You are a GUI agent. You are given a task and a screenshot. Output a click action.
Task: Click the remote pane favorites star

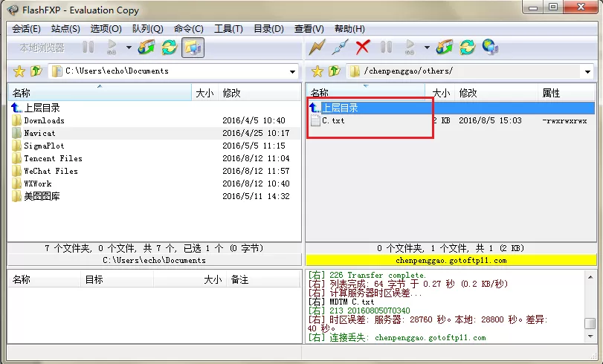pos(317,71)
